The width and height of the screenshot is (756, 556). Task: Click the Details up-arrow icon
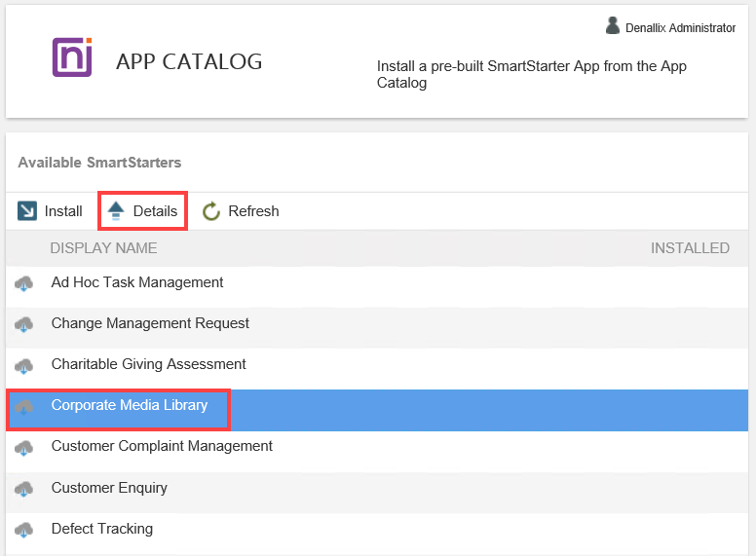tap(116, 211)
